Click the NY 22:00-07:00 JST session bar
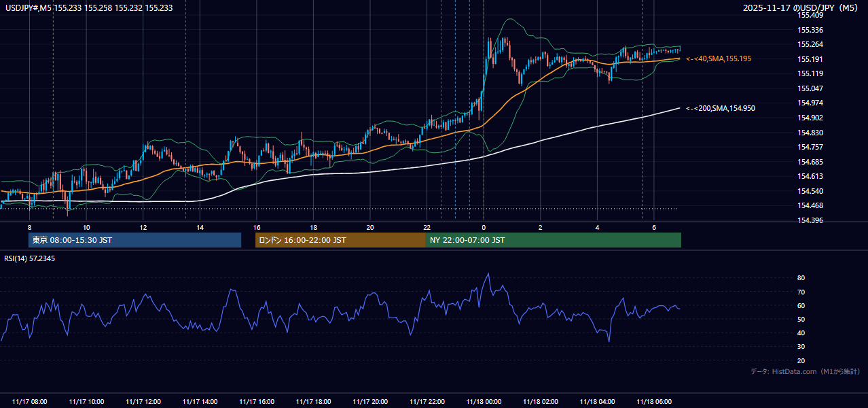 click(554, 240)
